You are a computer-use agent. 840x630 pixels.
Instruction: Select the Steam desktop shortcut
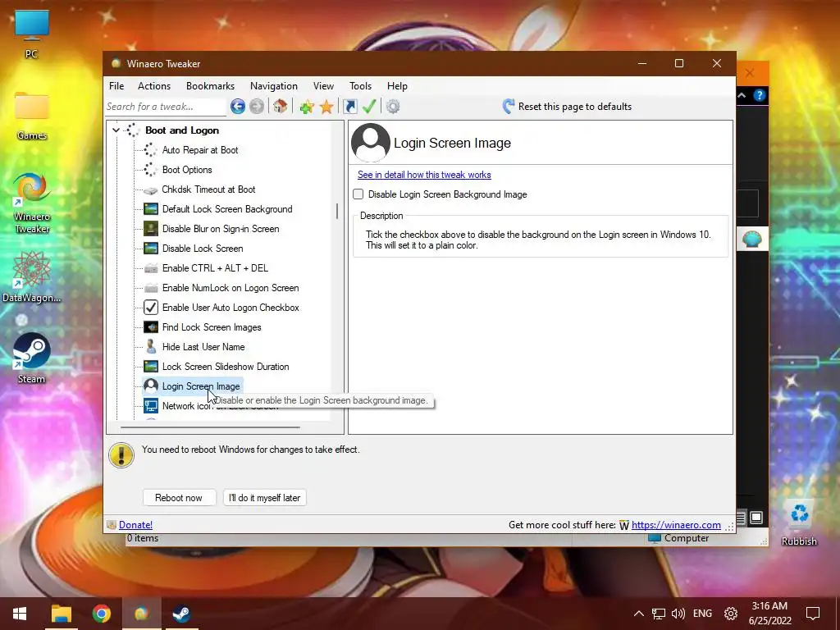point(32,358)
